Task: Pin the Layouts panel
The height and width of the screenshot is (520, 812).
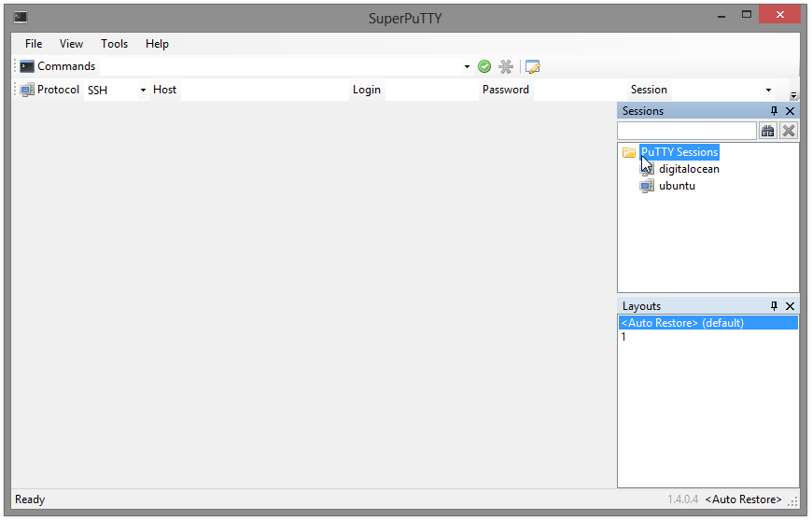Action: (774, 306)
